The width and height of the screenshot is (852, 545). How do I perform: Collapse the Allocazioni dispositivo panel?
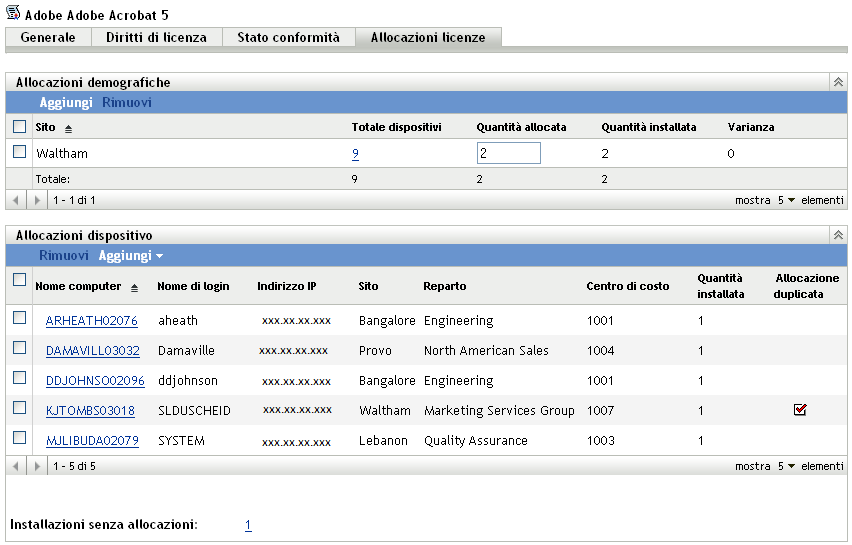838,235
